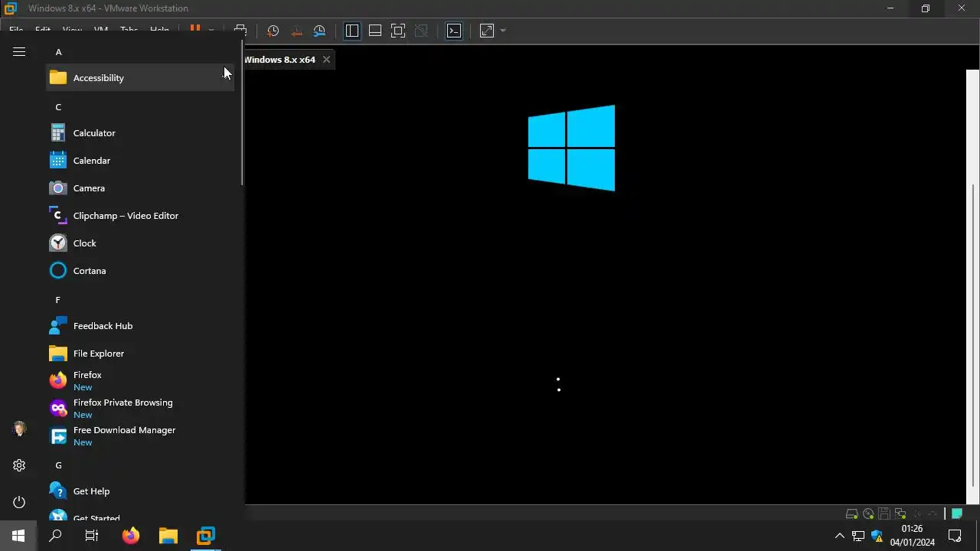The width and height of the screenshot is (980, 551).
Task: Open the Calendar app
Action: tap(140, 161)
